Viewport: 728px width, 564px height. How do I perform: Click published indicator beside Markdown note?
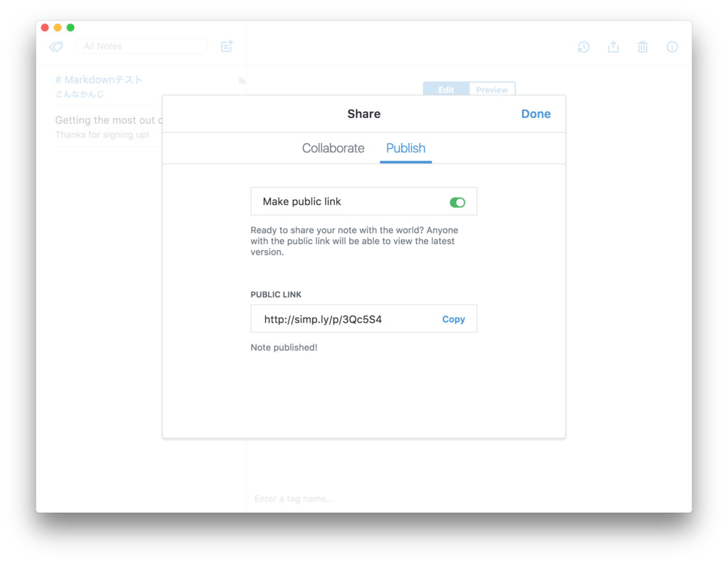242,81
